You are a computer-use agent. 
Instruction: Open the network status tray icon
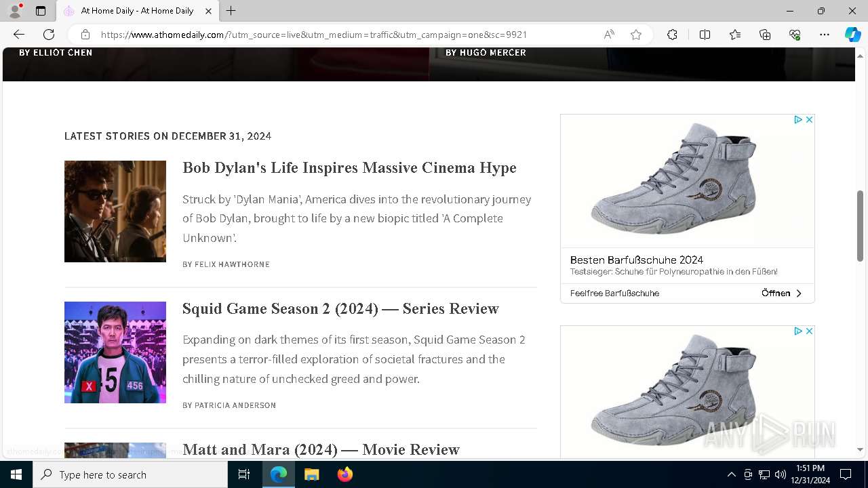(x=764, y=474)
